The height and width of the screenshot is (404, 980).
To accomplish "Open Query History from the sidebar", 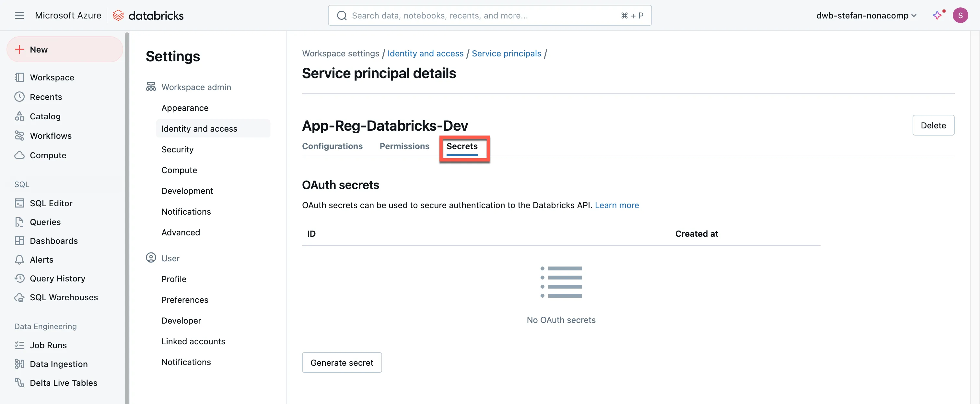I will pyautogui.click(x=57, y=278).
